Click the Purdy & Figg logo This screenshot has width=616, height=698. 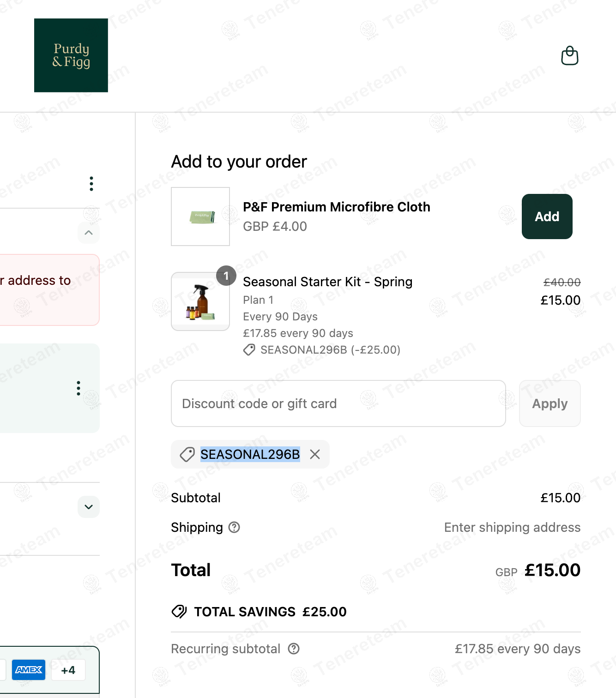pos(71,55)
